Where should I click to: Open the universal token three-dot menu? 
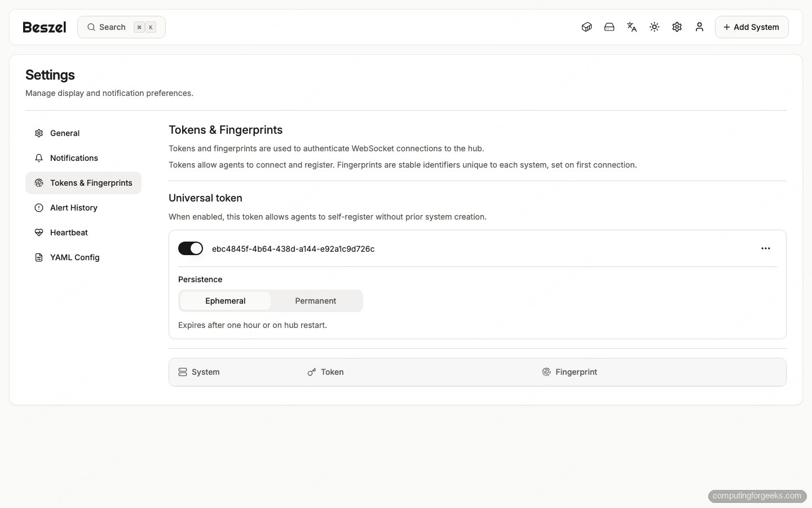(765, 248)
